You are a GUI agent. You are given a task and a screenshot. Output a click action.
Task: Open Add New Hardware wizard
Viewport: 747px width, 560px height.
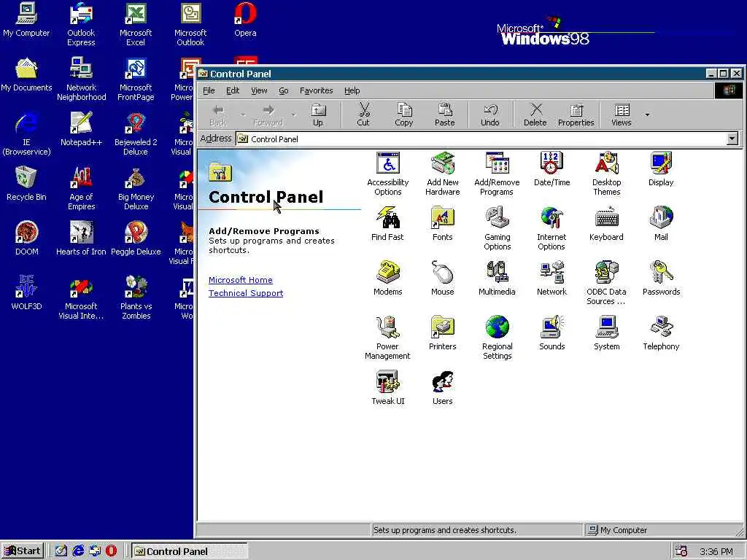(443, 174)
